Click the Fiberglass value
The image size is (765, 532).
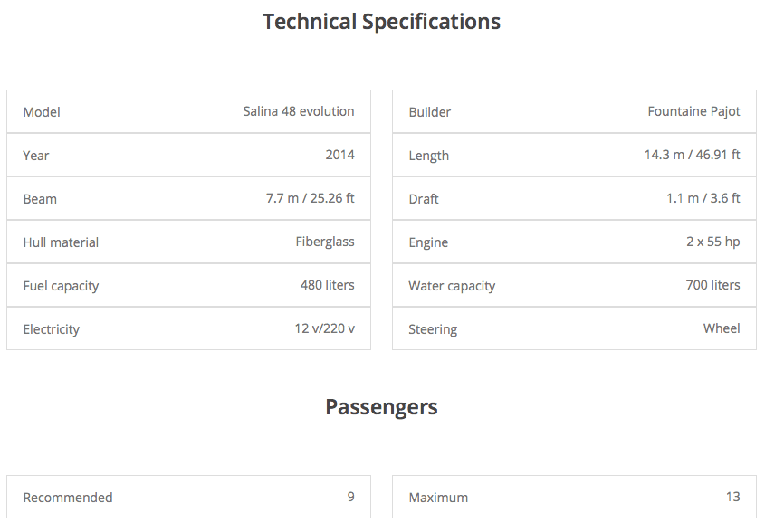pos(325,242)
